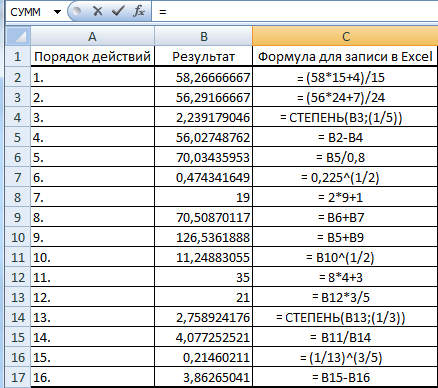Select column A header

click(92, 36)
